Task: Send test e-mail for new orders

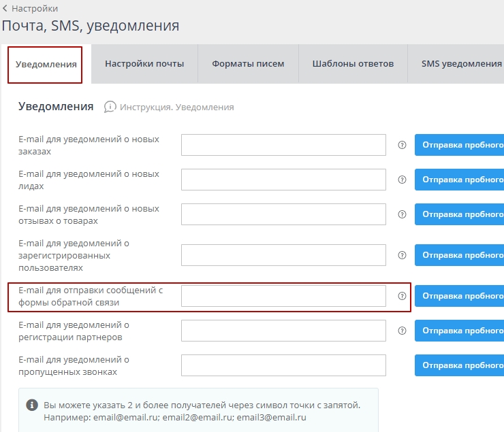Action: 460,145
